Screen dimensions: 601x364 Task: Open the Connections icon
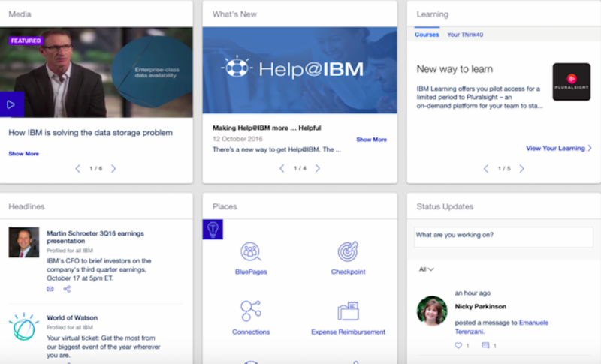click(250, 310)
